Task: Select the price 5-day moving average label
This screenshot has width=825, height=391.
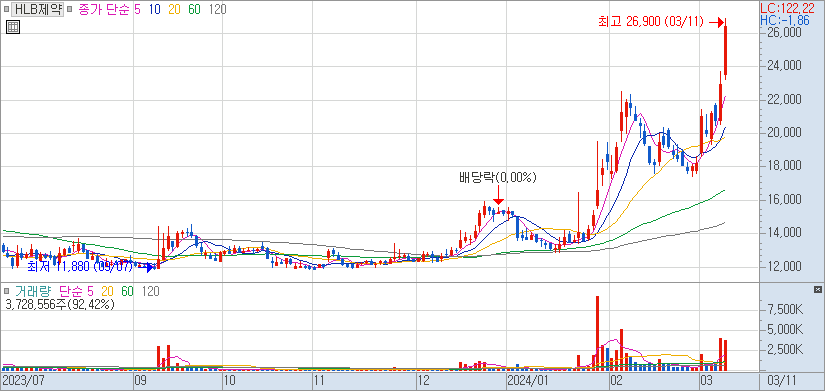Action: (137, 9)
